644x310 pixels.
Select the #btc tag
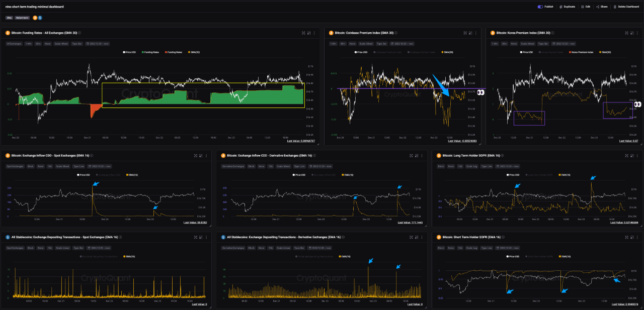tap(9, 18)
